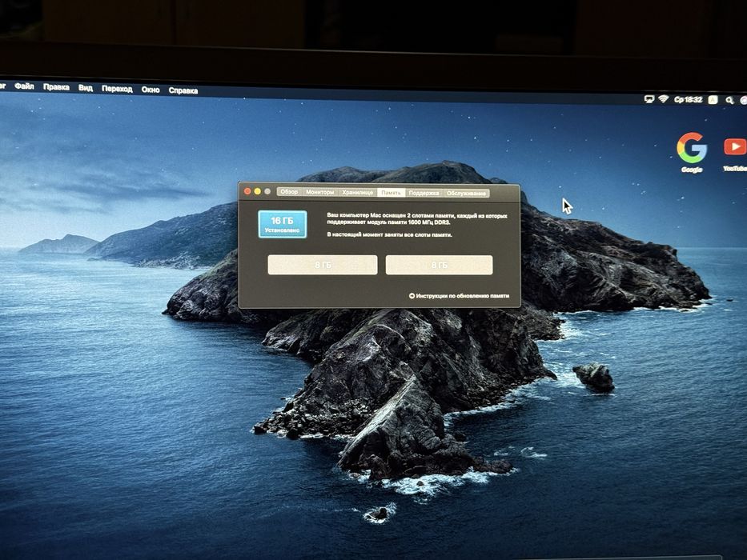The image size is (747, 560).
Task: Open the Окно menu
Action: (151, 90)
